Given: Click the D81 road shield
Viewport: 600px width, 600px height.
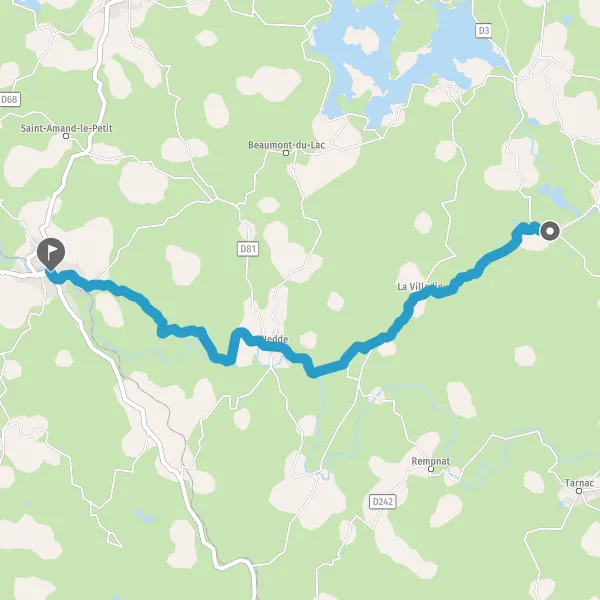Looking at the screenshot, I should 248,249.
